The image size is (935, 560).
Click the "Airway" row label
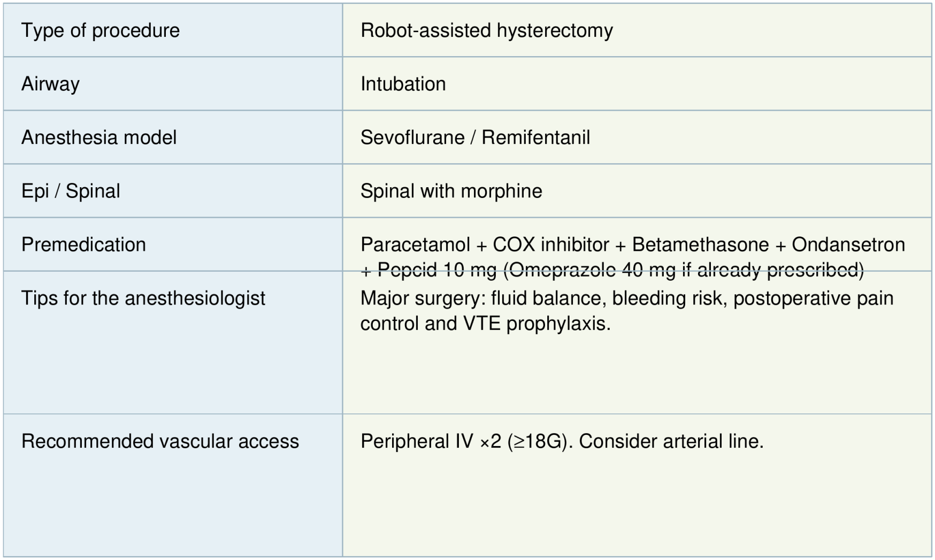(x=50, y=84)
